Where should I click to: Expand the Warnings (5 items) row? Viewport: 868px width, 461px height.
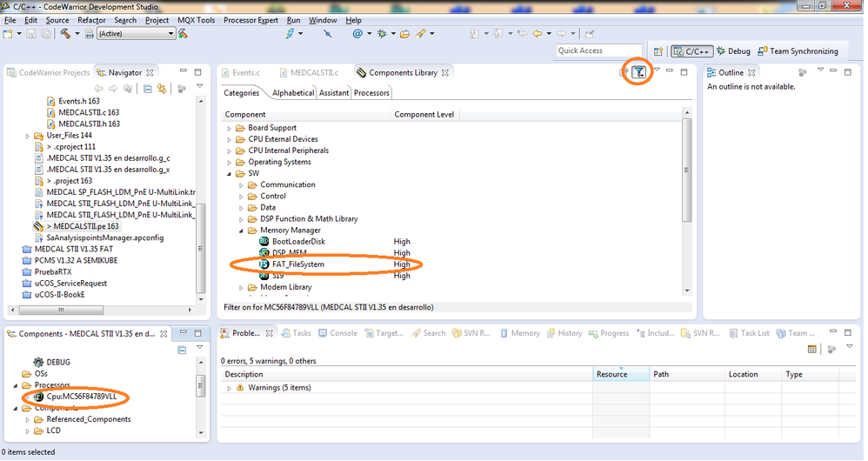point(230,389)
